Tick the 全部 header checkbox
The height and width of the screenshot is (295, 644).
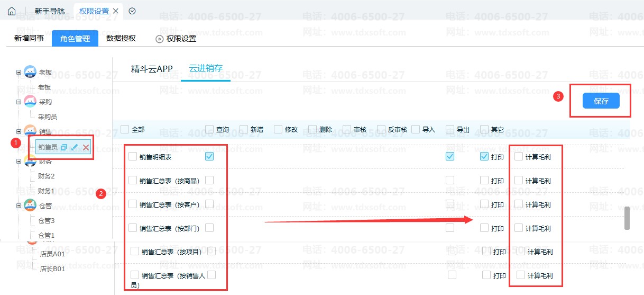coord(125,129)
